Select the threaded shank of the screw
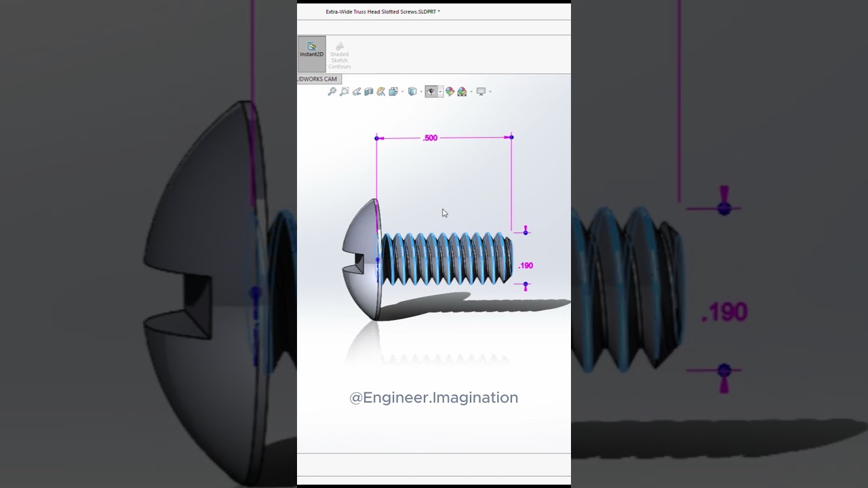Image resolution: width=868 pixels, height=488 pixels. point(446,258)
